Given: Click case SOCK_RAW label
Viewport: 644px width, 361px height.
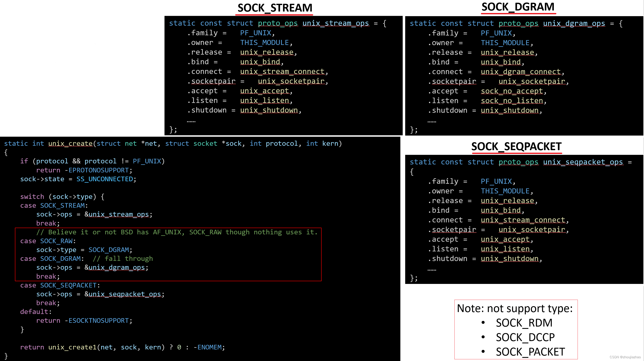Looking at the screenshot, I should 48,241.
